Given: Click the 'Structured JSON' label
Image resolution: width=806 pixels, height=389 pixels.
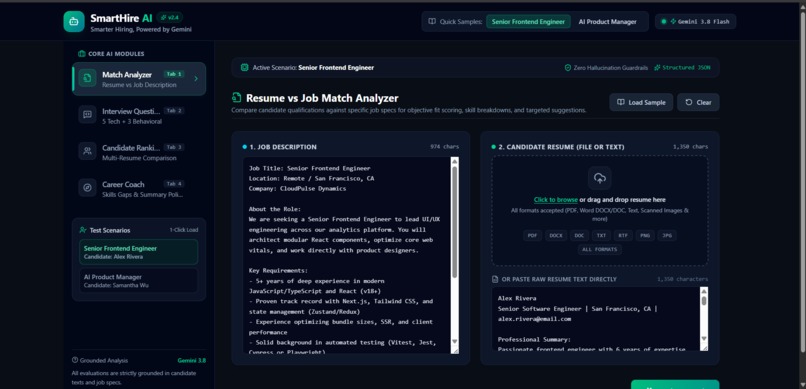Looking at the screenshot, I should 686,67.
